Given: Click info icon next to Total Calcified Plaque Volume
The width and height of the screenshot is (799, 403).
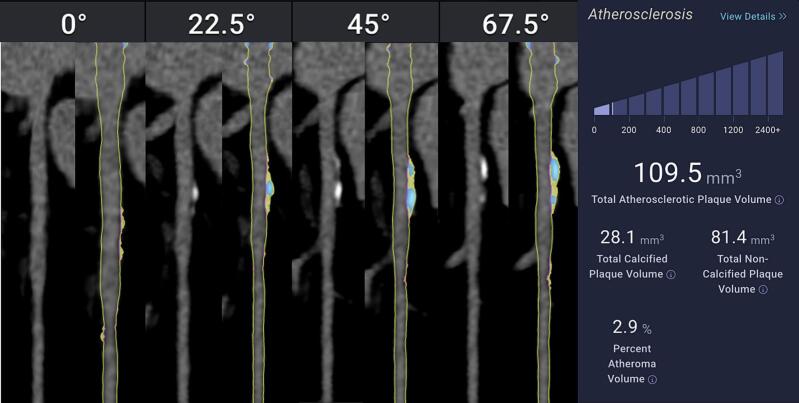Looking at the screenshot, I should 671,275.
